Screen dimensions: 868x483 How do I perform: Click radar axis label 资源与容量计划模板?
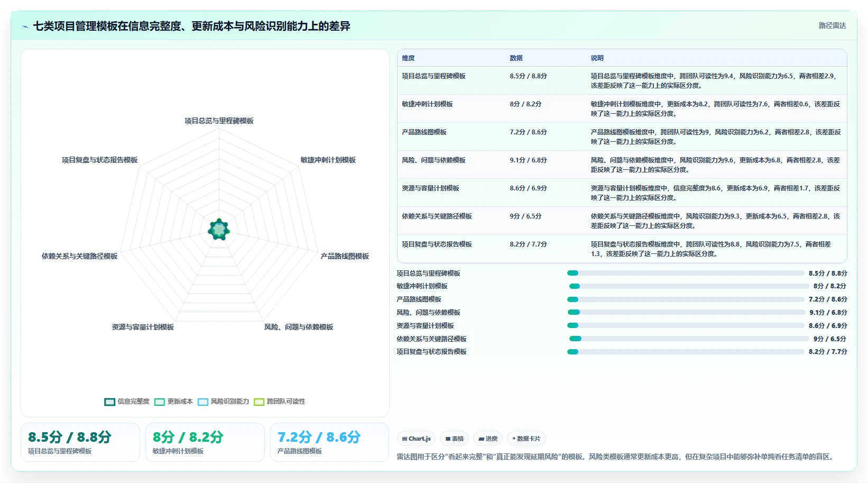143,327
